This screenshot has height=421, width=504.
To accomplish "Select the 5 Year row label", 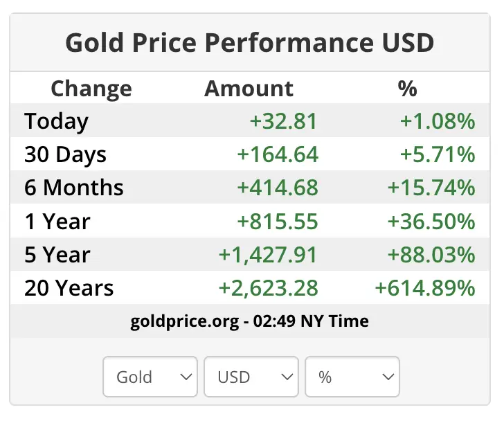I will 57,255.
